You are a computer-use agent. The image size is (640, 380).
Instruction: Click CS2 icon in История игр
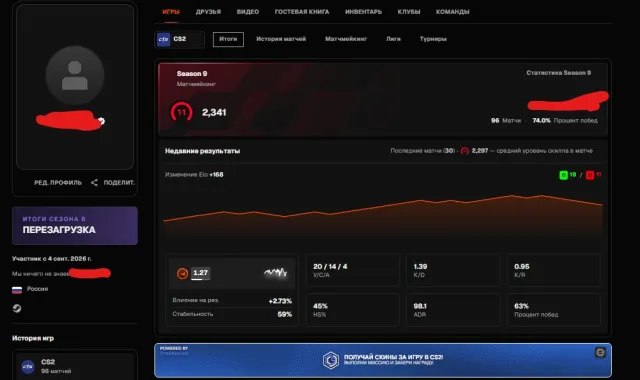click(x=28, y=367)
